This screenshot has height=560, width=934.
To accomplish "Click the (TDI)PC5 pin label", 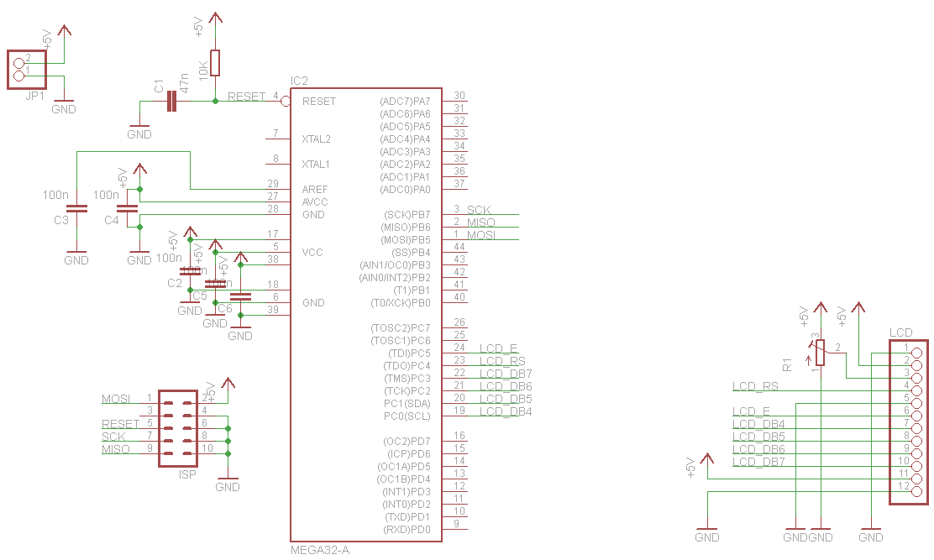I will tap(409, 353).
